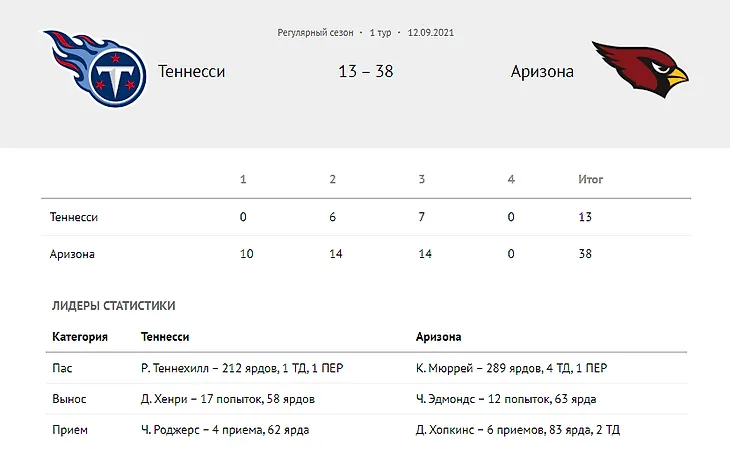The height and width of the screenshot is (460, 730).
Task: Open the Аризона team name in header
Action: point(542,71)
